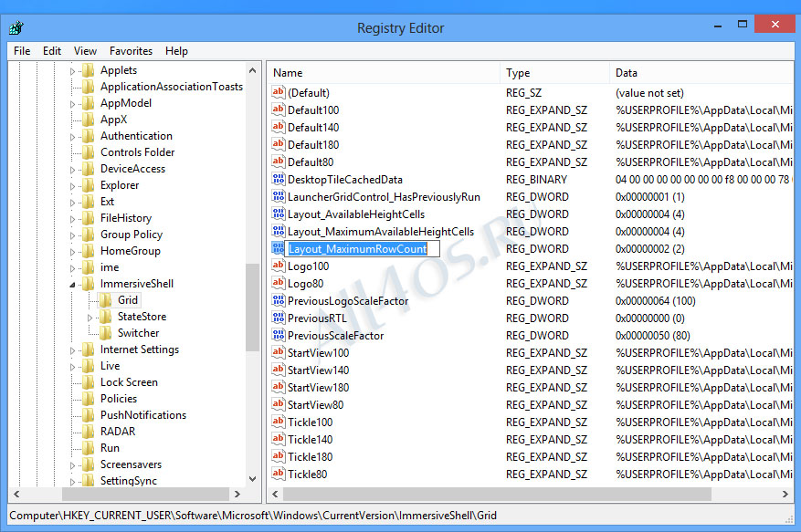Expand the Screensavers tree node
Viewport: 801px width, 532px height.
click(x=72, y=465)
